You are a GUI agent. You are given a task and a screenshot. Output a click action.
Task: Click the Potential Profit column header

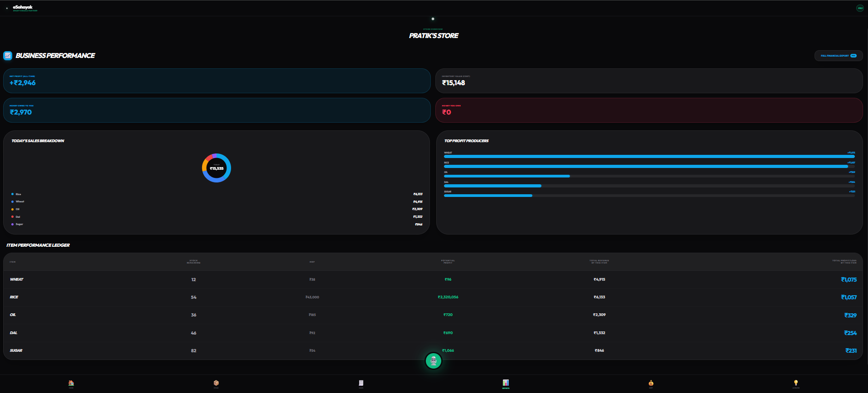(x=448, y=262)
